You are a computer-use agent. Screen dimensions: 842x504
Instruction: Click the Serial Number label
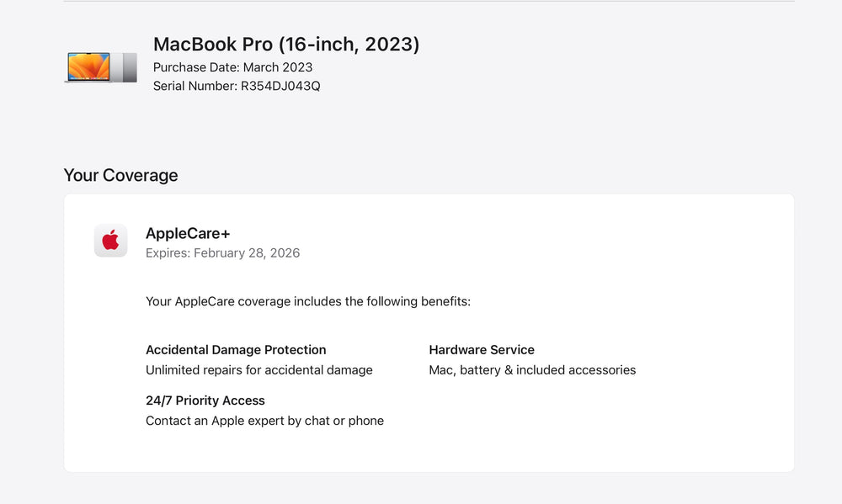pos(195,86)
